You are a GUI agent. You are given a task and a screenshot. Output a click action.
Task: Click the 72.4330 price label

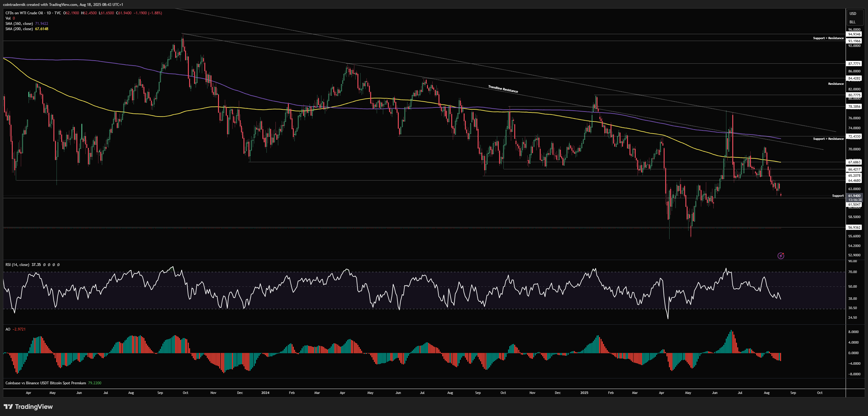(x=854, y=136)
